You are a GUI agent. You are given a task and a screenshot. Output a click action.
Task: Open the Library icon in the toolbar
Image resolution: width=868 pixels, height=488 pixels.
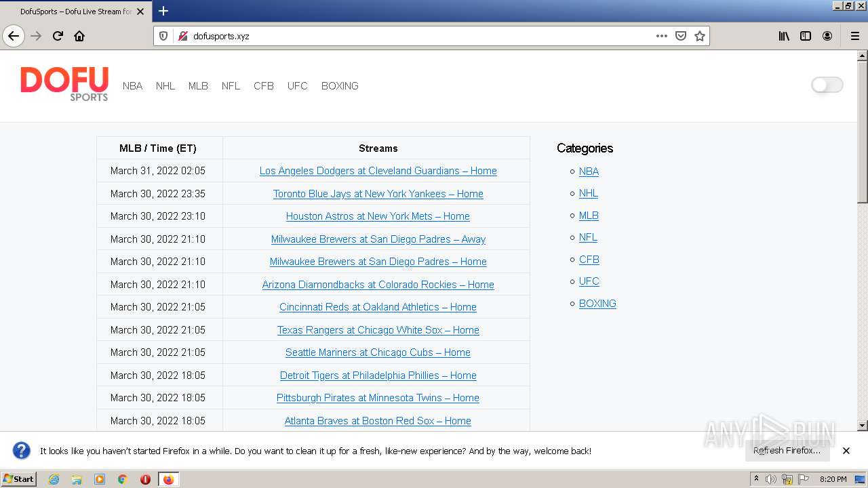pyautogui.click(x=784, y=36)
